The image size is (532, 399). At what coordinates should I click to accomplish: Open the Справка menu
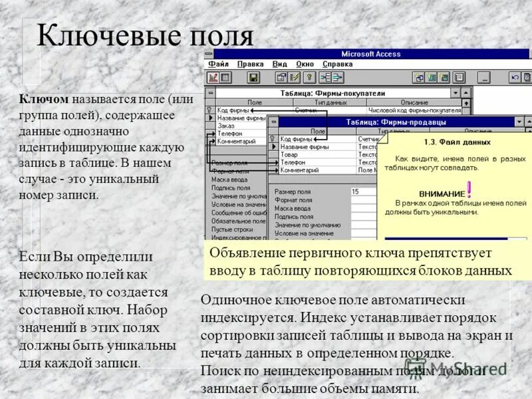[338, 64]
